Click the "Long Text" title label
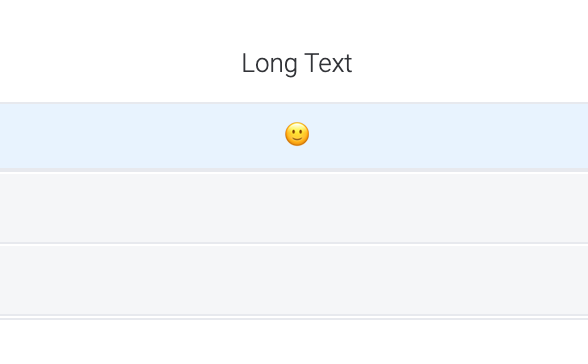 point(297,63)
